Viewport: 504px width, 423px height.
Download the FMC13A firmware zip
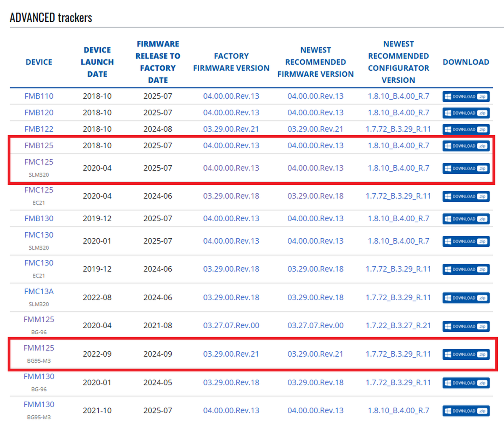466,298
